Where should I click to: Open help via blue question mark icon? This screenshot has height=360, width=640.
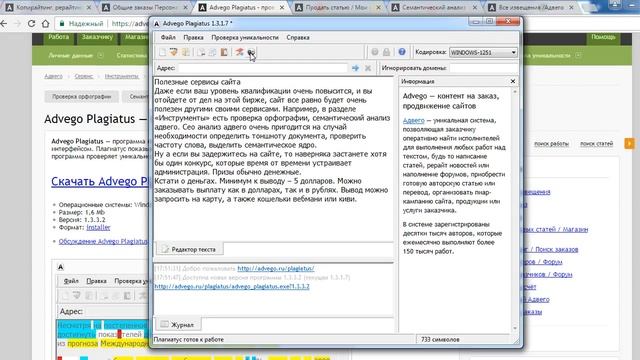coord(402,52)
